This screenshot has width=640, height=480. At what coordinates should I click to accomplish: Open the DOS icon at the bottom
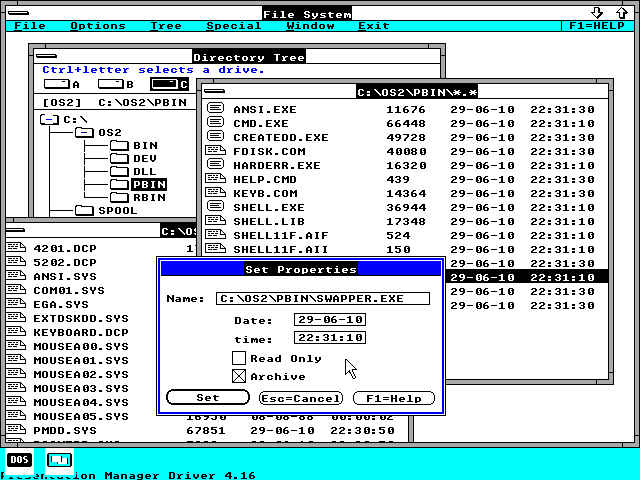[19, 460]
